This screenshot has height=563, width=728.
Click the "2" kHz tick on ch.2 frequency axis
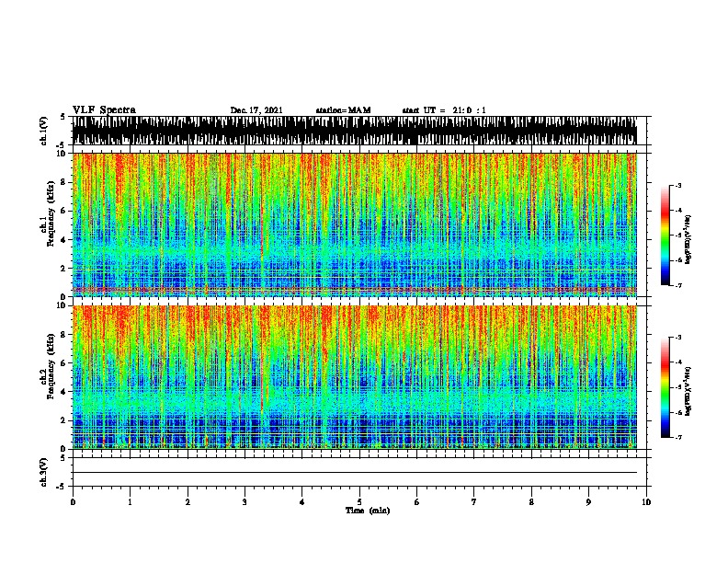pyautogui.click(x=64, y=420)
